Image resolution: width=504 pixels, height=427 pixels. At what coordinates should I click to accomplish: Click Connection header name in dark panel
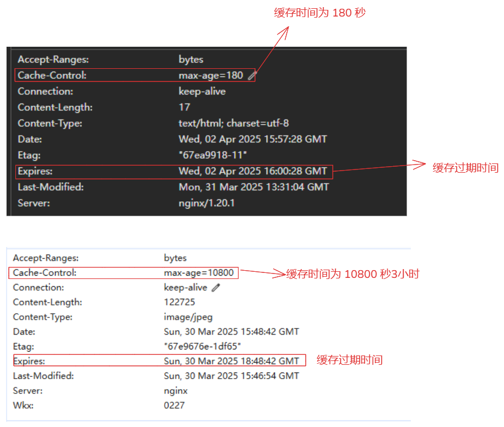point(45,91)
